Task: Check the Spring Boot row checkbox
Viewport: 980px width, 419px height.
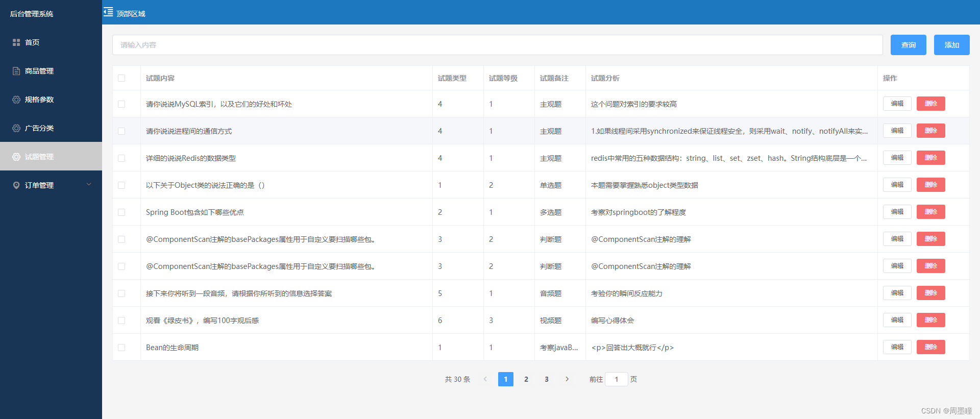Action: tap(121, 212)
